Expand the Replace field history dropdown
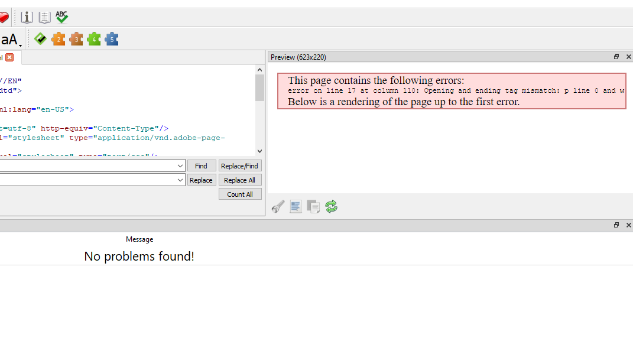This screenshot has height=364, width=633. (x=180, y=180)
